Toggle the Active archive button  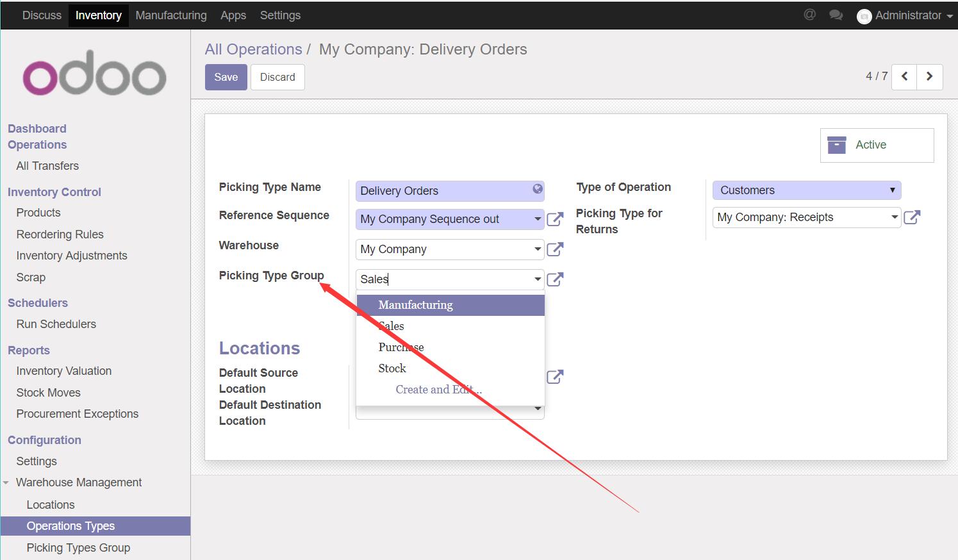click(x=877, y=145)
